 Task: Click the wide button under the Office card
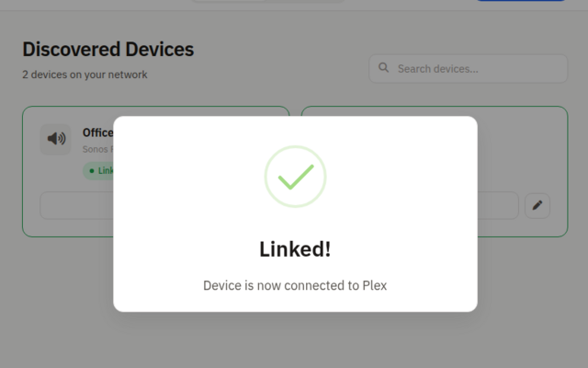[77, 206]
